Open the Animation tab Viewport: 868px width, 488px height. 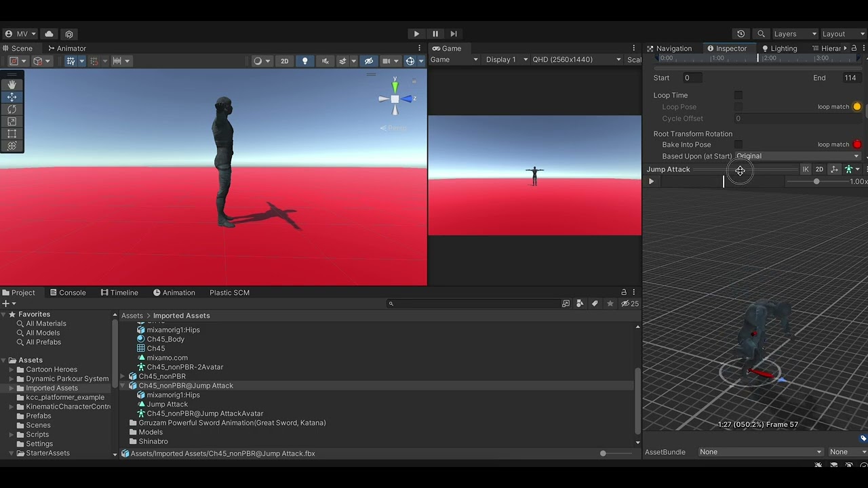point(174,293)
